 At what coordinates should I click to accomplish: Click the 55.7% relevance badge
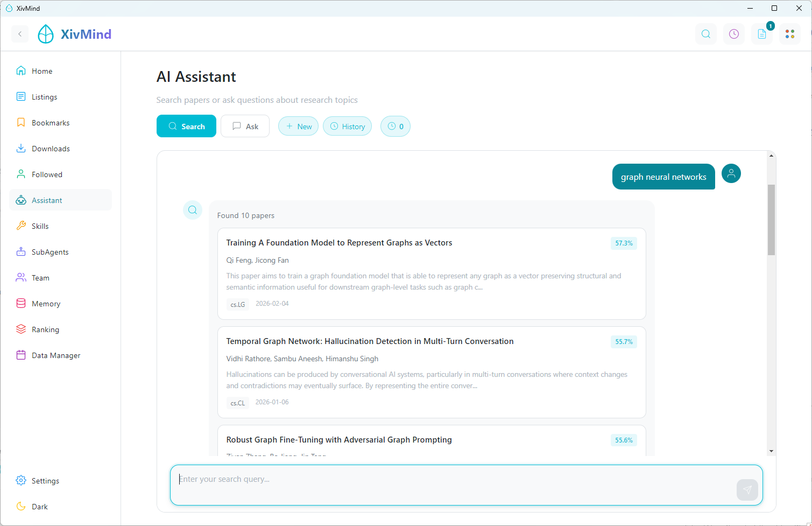[x=624, y=342]
